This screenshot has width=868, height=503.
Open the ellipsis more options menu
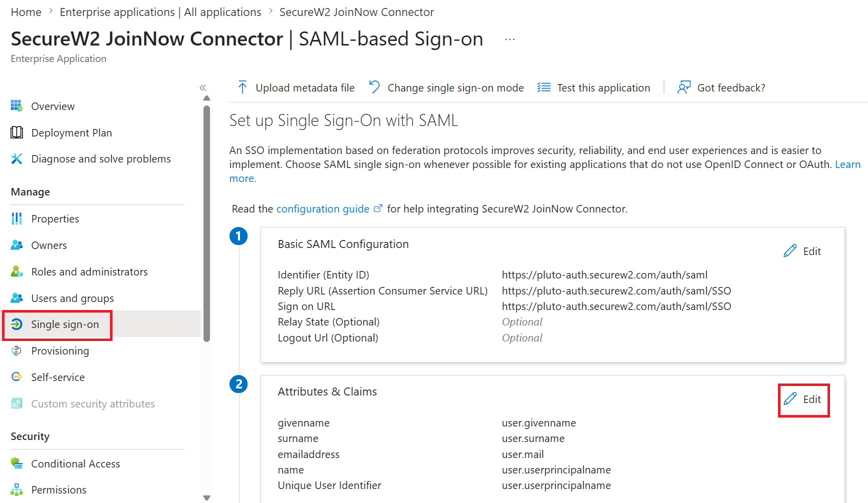pyautogui.click(x=510, y=39)
